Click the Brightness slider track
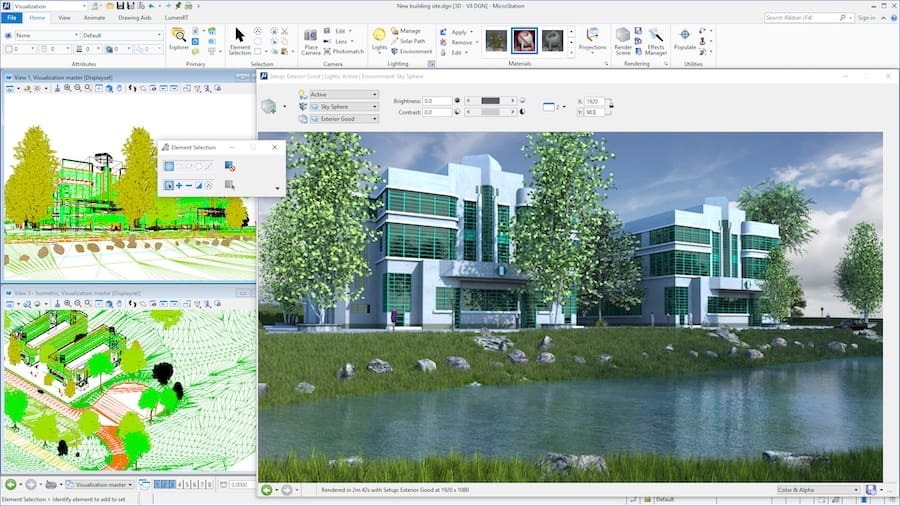The width and height of the screenshot is (900, 506). click(490, 100)
